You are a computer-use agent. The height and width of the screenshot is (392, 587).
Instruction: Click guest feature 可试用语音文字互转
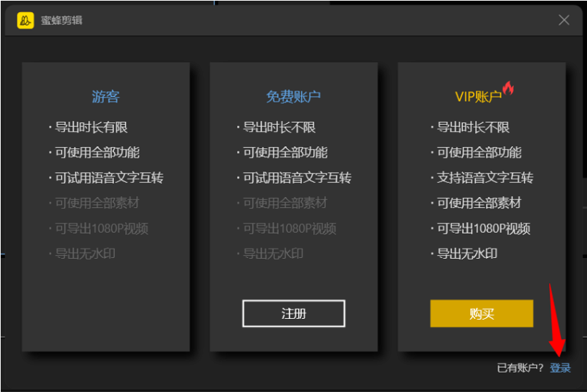pos(110,178)
